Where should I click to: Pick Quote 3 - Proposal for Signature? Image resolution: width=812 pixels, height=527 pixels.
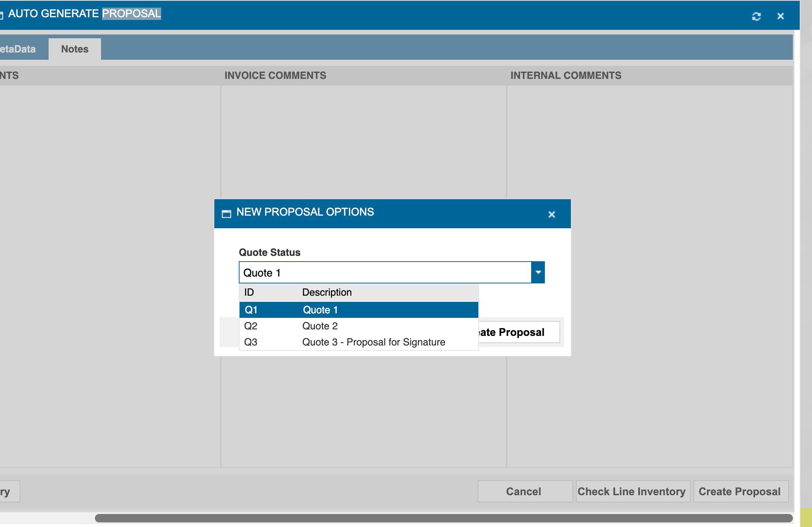(x=359, y=342)
